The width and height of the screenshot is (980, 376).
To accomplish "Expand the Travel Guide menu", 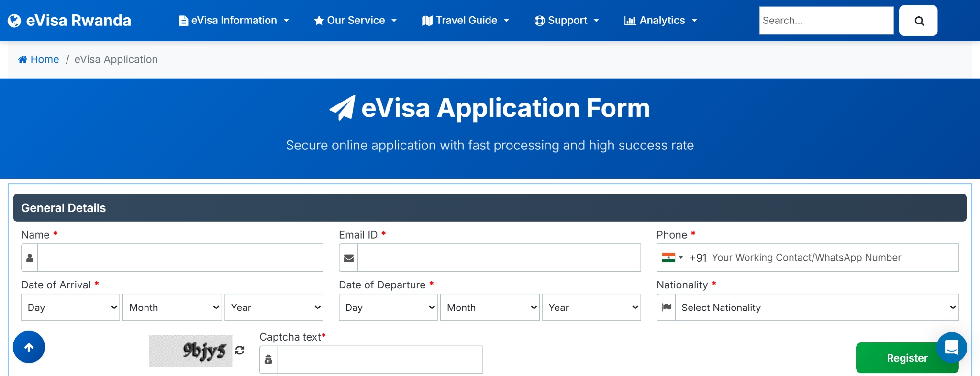I will pyautogui.click(x=465, y=21).
